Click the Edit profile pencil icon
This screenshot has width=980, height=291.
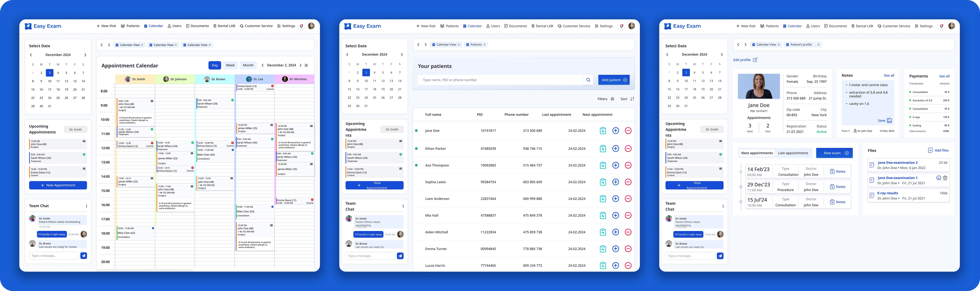click(x=755, y=60)
